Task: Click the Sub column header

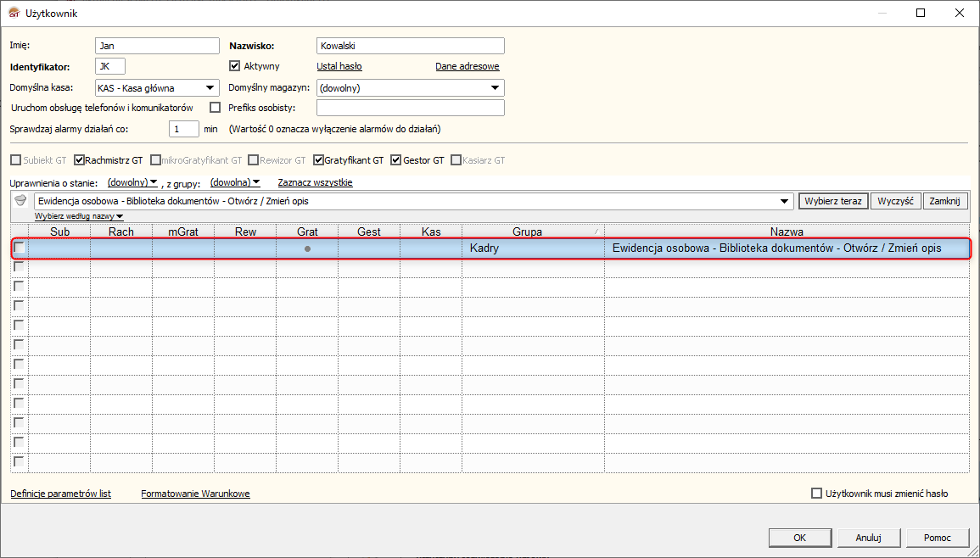Action: point(59,232)
